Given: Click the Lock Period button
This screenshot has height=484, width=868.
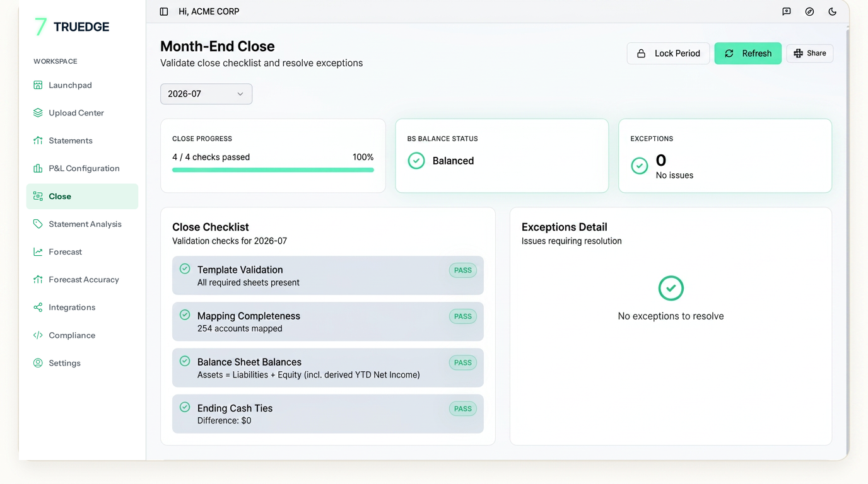Looking at the screenshot, I should click(x=668, y=54).
